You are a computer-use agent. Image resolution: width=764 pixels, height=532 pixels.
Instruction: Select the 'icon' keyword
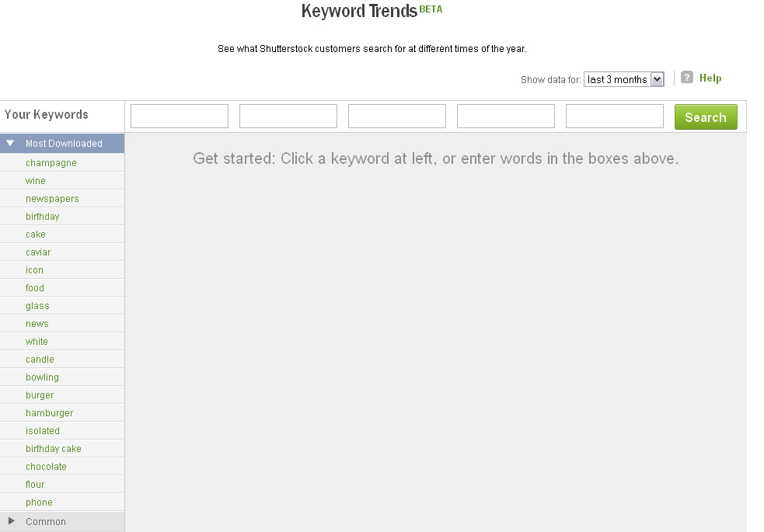click(35, 270)
